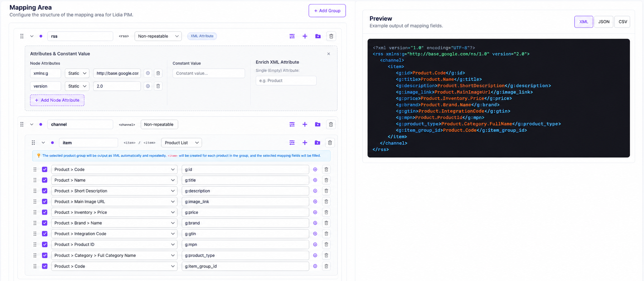Collapse the channel node chevron
Image resolution: width=644 pixels, height=281 pixels.
[32, 125]
